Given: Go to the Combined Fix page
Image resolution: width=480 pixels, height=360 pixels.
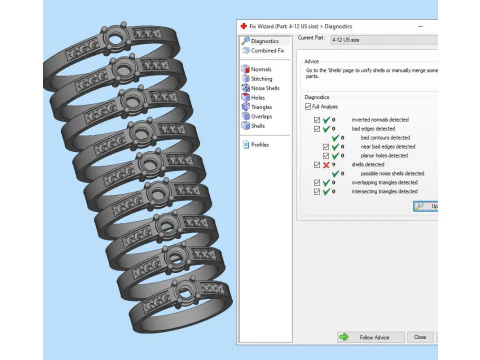Looking at the screenshot, I should click(x=268, y=50).
